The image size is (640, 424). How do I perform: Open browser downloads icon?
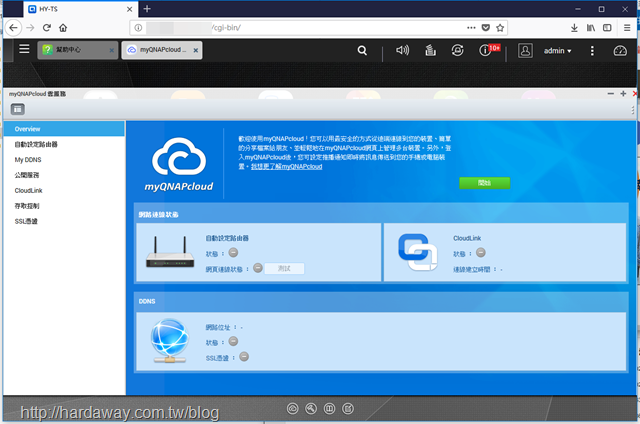pyautogui.click(x=574, y=28)
